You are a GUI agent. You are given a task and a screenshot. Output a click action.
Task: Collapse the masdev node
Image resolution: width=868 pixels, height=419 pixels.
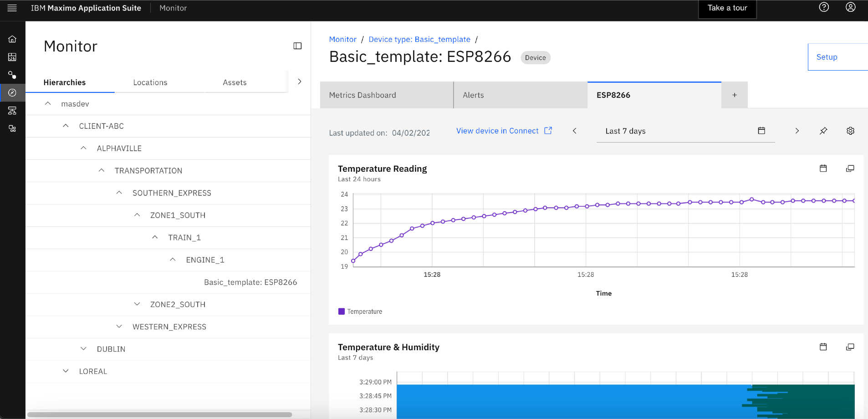tap(48, 104)
